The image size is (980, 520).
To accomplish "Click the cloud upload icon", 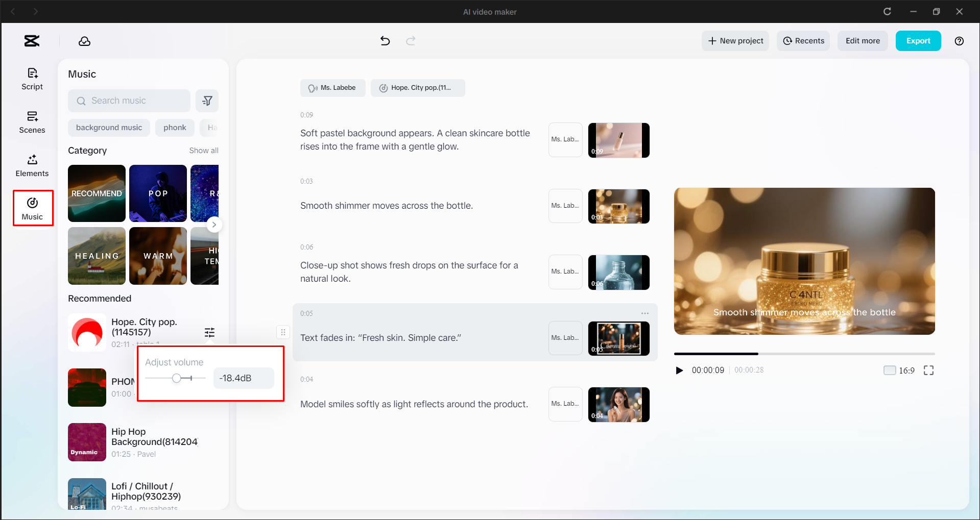I will [x=84, y=41].
